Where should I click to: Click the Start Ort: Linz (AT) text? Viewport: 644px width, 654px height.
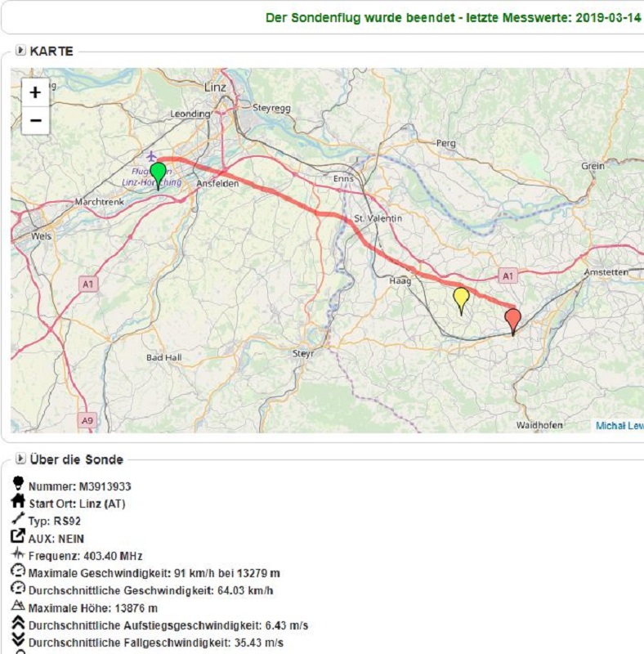pyautogui.click(x=77, y=504)
